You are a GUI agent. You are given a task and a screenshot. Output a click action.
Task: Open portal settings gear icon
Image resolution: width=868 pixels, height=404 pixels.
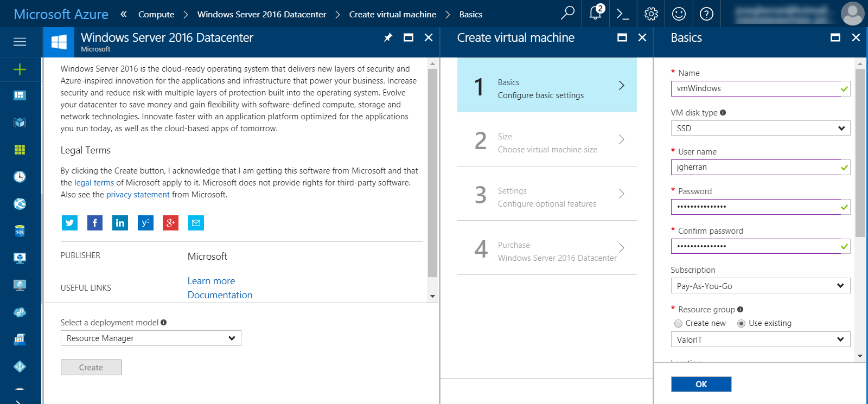click(651, 14)
